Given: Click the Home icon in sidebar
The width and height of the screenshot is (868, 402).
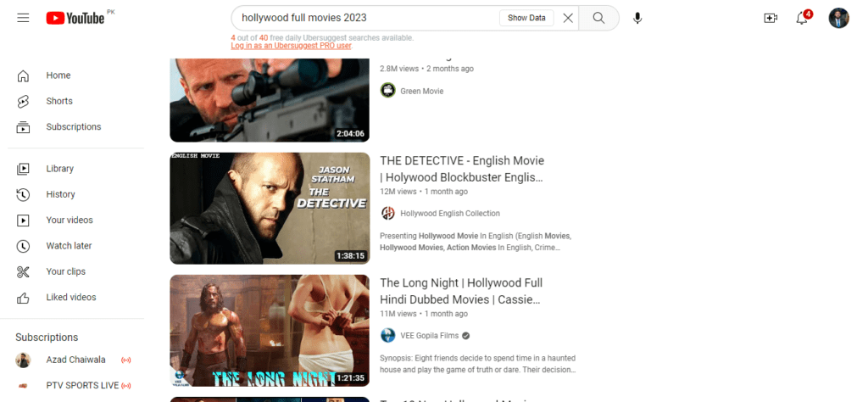Looking at the screenshot, I should click(23, 75).
